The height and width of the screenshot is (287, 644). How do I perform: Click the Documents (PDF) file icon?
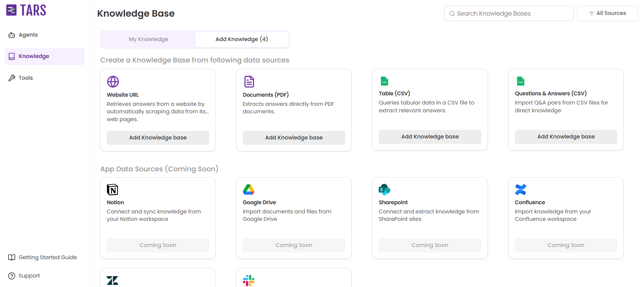click(x=249, y=82)
